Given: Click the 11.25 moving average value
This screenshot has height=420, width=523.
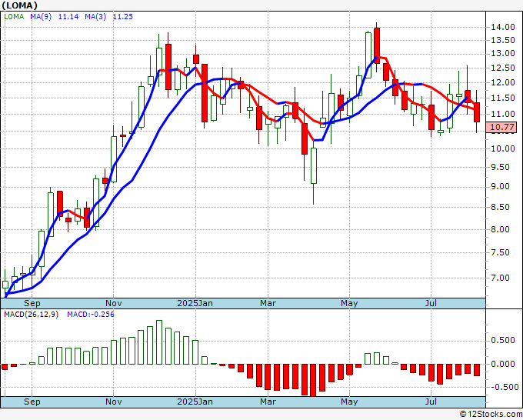Looking at the screenshot, I should click(x=123, y=17).
